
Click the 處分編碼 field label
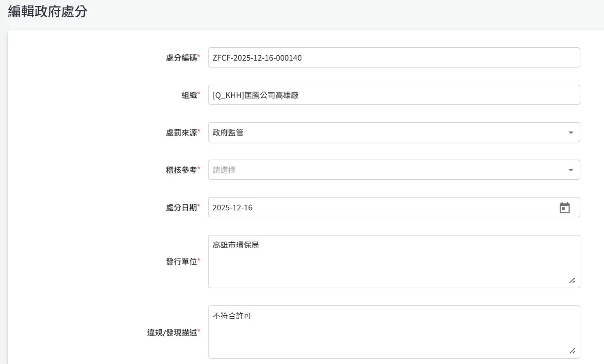(181, 58)
